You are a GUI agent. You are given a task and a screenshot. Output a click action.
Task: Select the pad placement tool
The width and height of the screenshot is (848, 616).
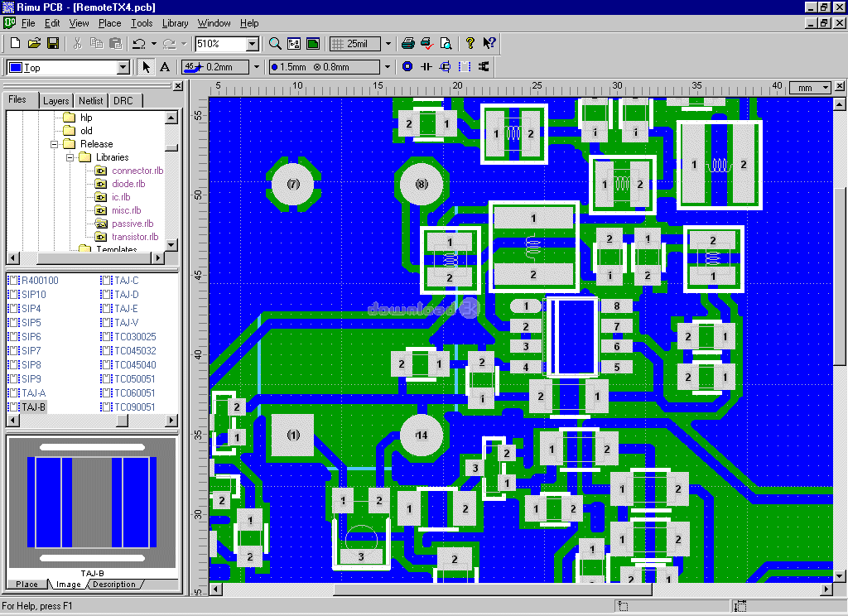click(x=407, y=66)
